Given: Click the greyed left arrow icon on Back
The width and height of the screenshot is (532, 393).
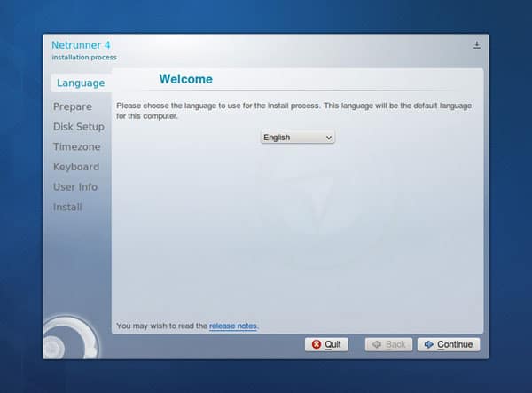Looking at the screenshot, I should point(376,344).
